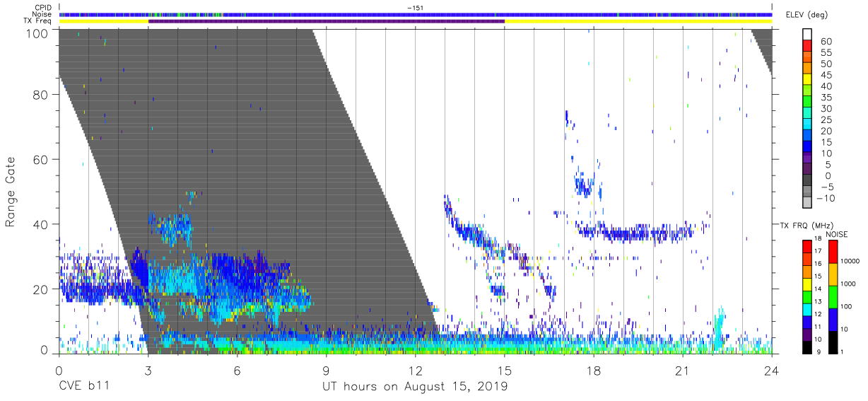Click the '80' tick label on Range Gate axis
This screenshot has width=868, height=401.
click(40, 94)
